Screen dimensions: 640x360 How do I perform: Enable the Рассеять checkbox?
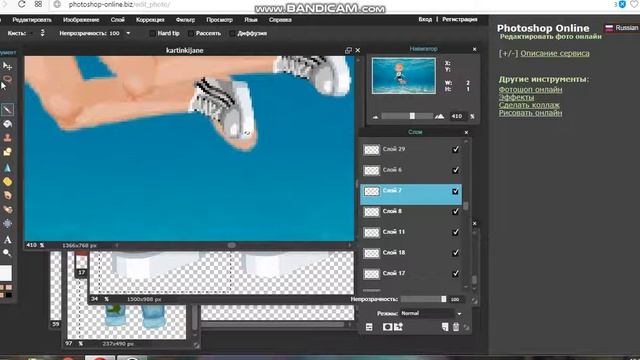(x=190, y=33)
